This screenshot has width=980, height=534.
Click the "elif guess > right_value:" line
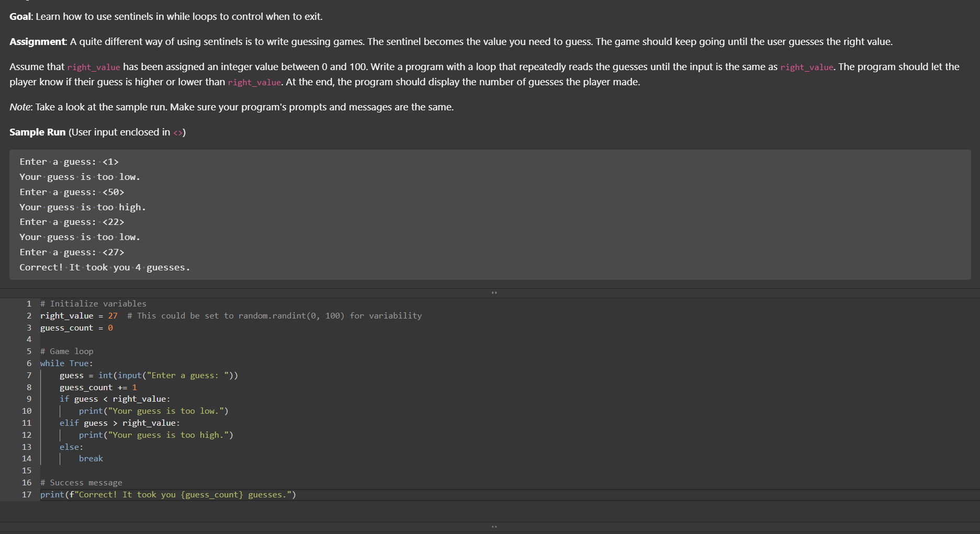119,423
